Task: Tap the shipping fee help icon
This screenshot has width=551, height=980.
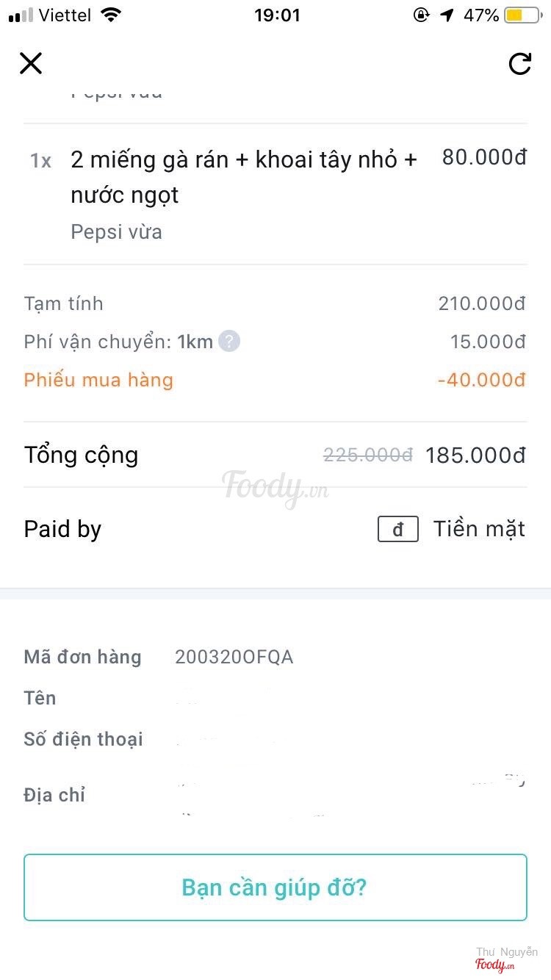Action: tap(229, 342)
